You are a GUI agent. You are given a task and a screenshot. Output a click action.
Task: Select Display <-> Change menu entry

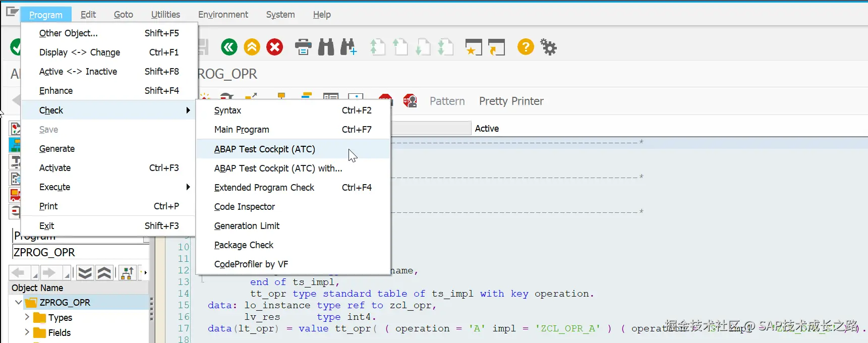tap(109, 52)
